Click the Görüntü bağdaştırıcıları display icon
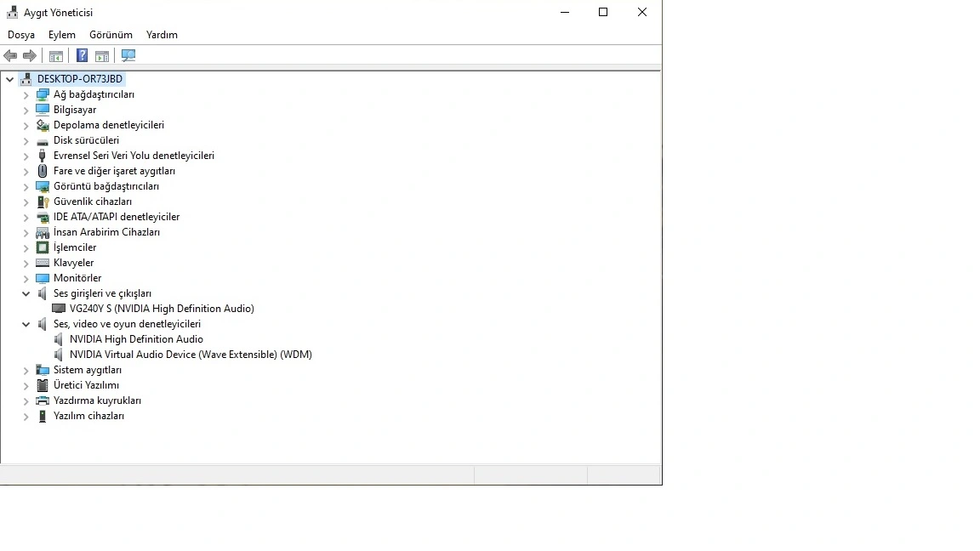This screenshot has width=980, height=551. [43, 186]
